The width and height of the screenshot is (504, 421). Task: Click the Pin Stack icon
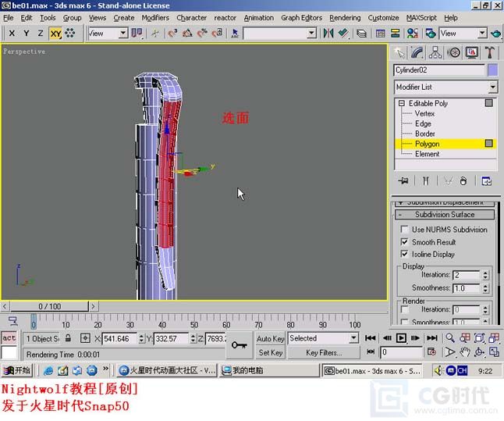403,181
